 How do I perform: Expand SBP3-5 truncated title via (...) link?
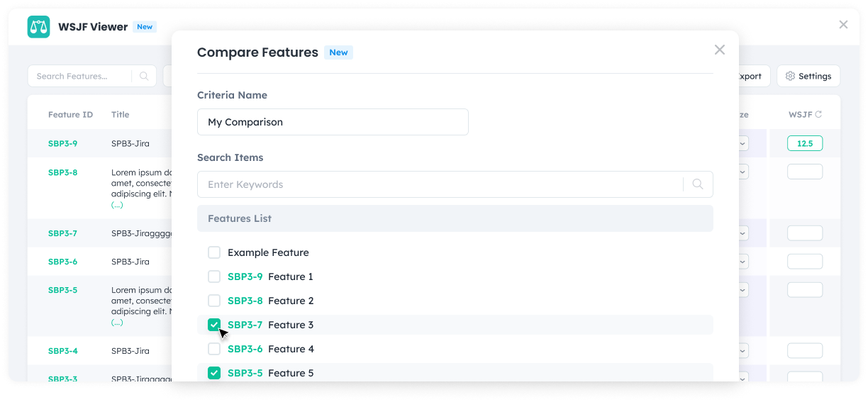coord(117,322)
